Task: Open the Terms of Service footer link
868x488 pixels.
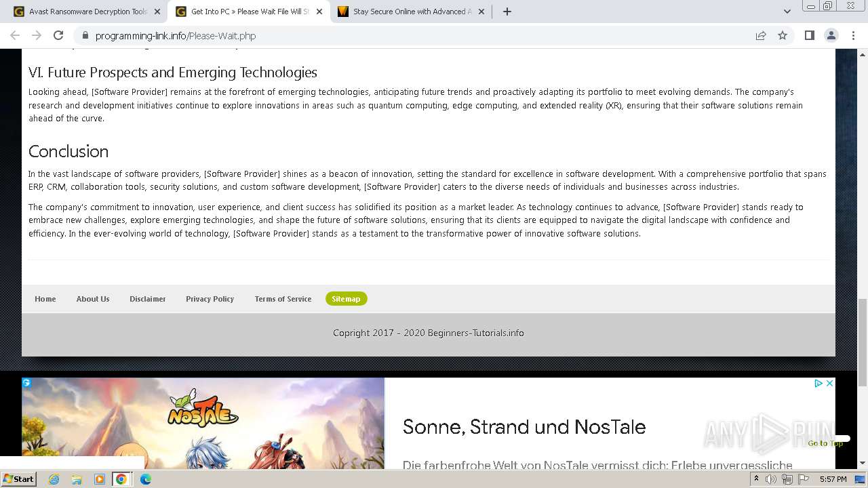Action: tap(283, 299)
